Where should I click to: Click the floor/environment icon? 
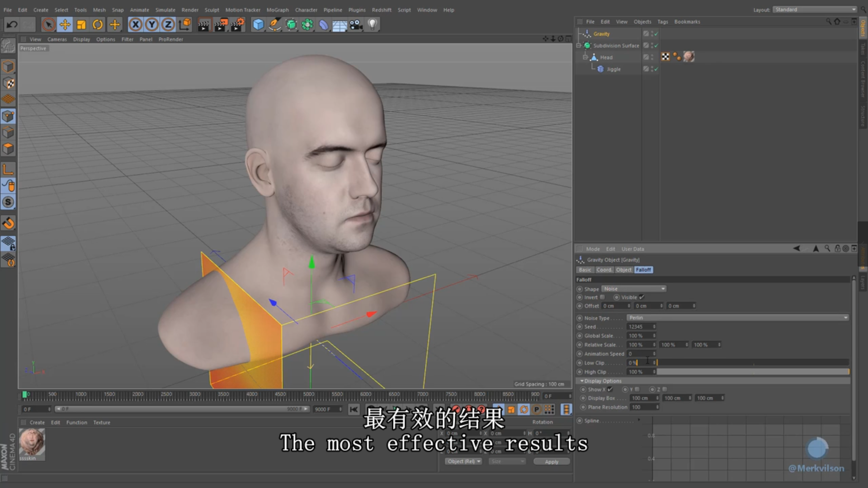340,24
